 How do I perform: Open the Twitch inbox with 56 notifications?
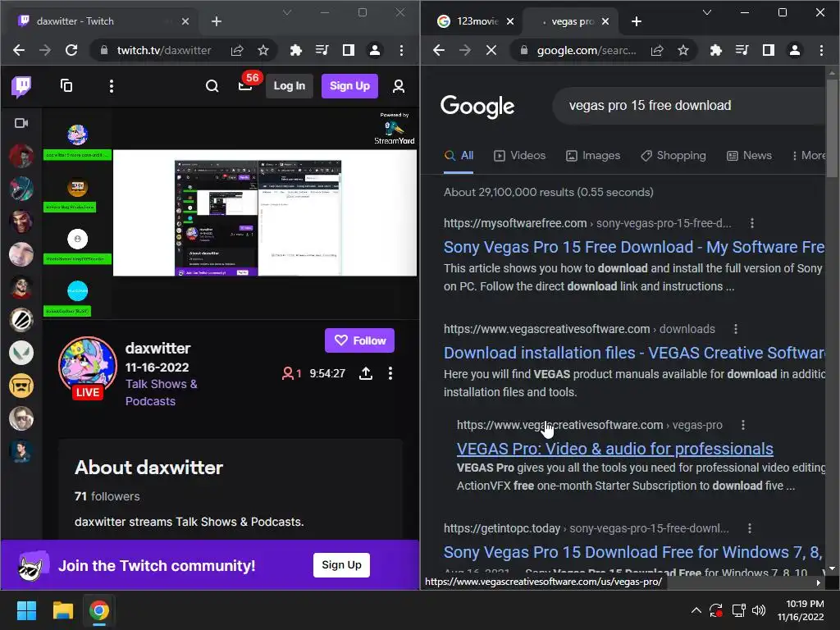[246, 85]
